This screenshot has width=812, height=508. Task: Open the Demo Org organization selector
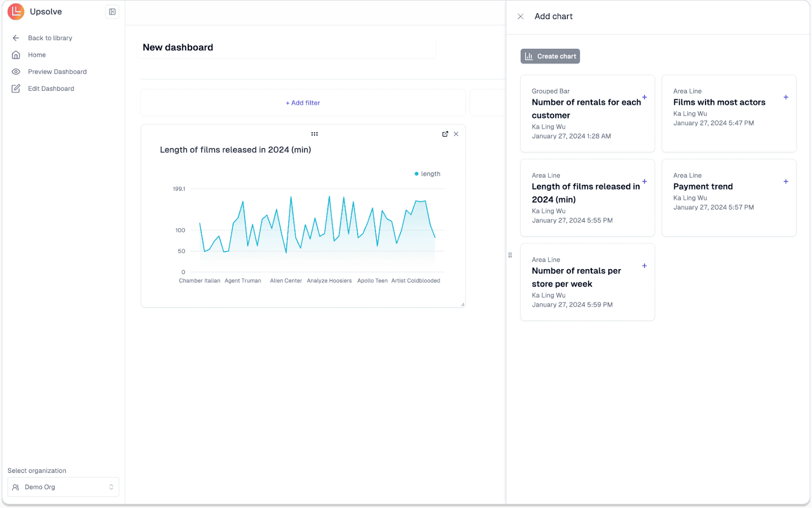coord(63,487)
